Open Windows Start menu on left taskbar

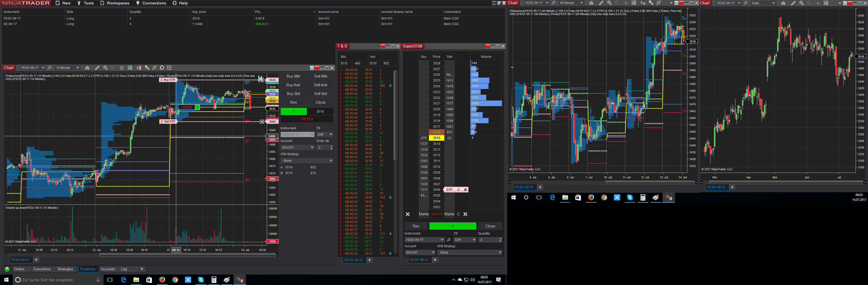pos(6,280)
